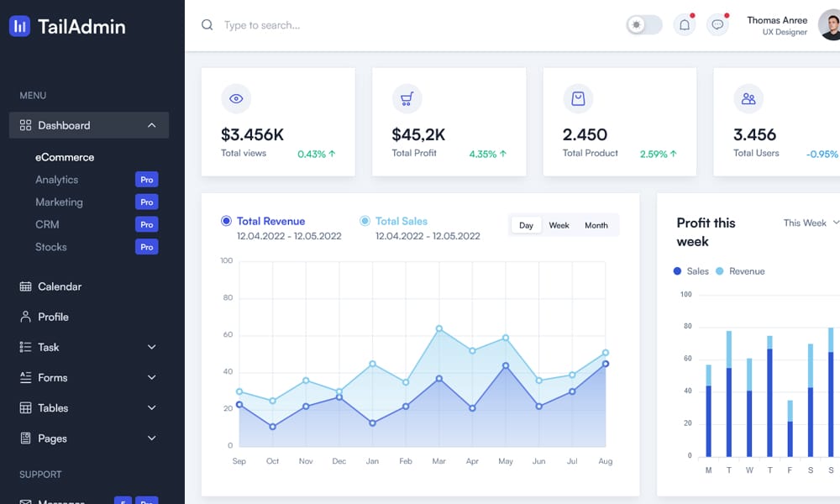Click the Total Product bag icon
840x504 pixels.
[578, 99]
